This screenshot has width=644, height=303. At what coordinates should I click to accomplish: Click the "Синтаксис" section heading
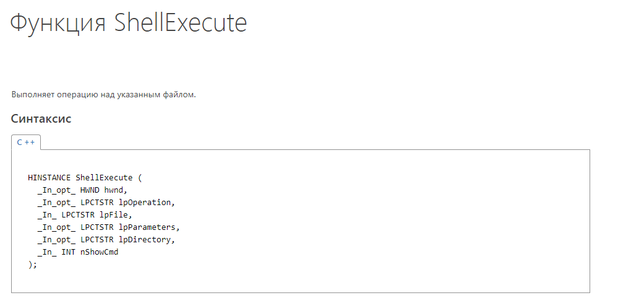[x=41, y=118]
